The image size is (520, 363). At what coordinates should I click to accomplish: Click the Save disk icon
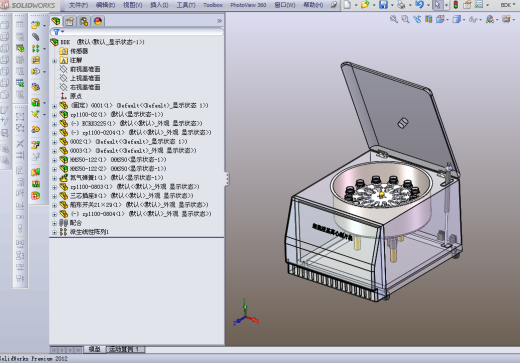click(x=383, y=5)
